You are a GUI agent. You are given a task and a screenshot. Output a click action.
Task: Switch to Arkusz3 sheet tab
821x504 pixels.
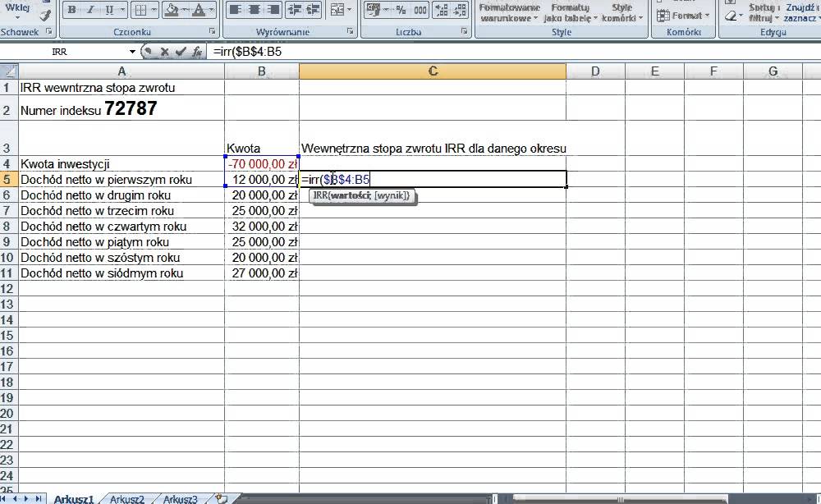180,499
